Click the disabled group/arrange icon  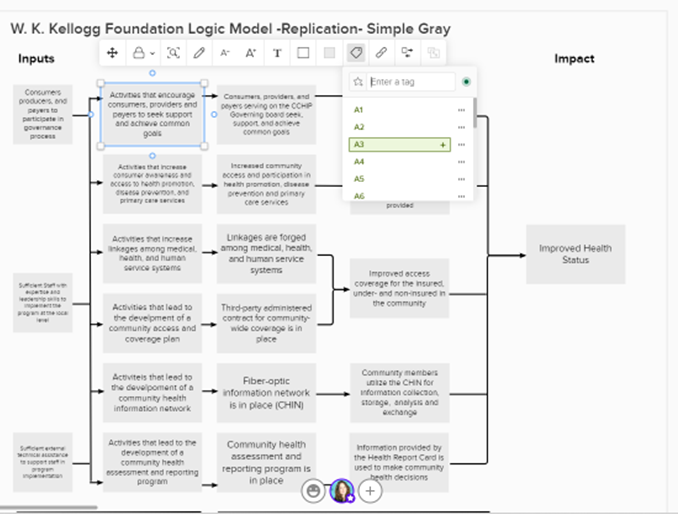(433, 53)
